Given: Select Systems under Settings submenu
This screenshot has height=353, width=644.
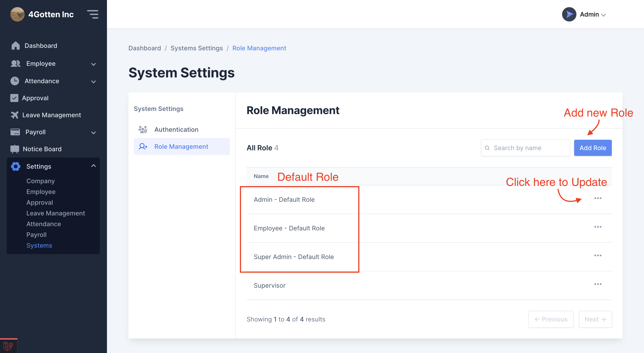Looking at the screenshot, I should [x=39, y=245].
